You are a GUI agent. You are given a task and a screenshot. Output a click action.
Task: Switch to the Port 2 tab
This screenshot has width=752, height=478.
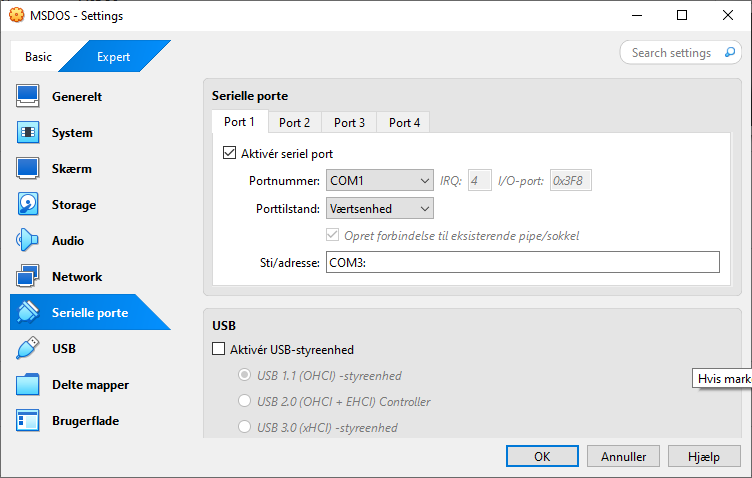pos(294,123)
